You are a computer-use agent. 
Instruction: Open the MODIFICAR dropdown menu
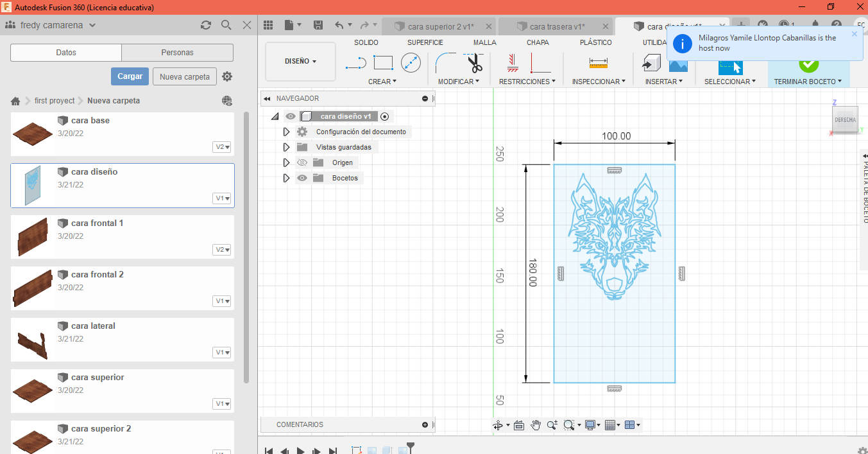[x=459, y=82]
